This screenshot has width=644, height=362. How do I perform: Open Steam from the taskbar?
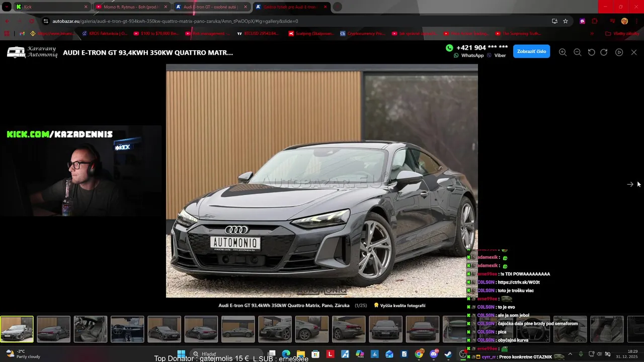(448, 354)
